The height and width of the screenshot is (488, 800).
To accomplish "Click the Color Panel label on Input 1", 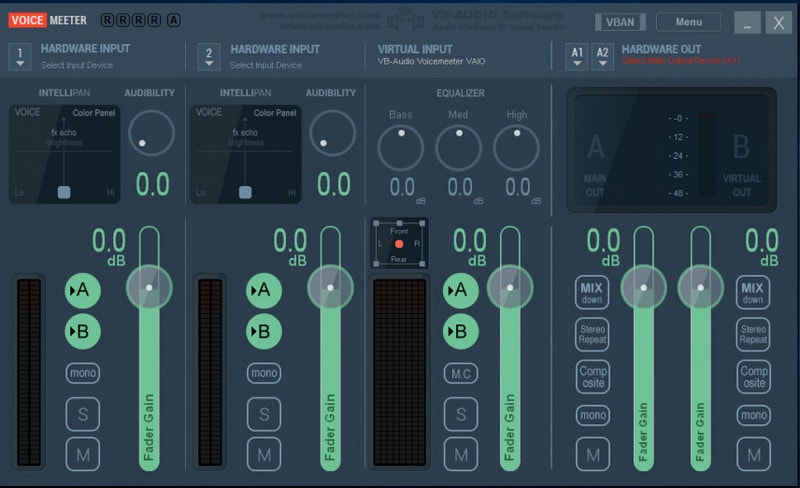I will pos(94,113).
